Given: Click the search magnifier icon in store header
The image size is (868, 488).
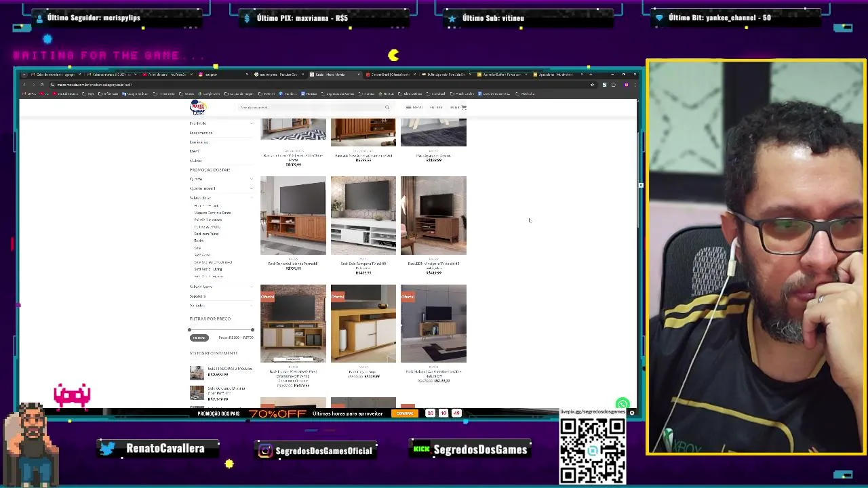Looking at the screenshot, I should click(x=387, y=107).
